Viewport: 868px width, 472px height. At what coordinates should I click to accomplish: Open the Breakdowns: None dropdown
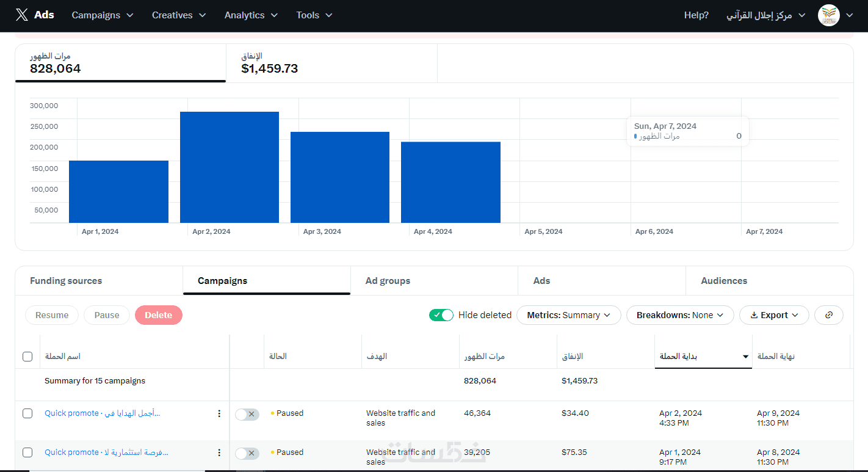click(x=680, y=315)
